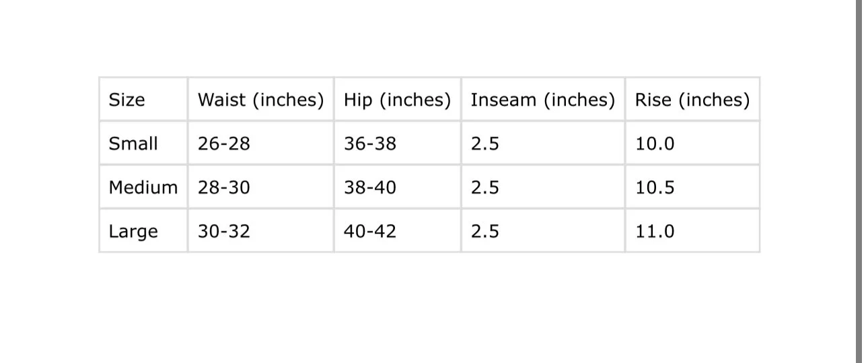Viewport: 868px width, 363px height.
Task: Select the Medium size row label
Action: (x=143, y=187)
